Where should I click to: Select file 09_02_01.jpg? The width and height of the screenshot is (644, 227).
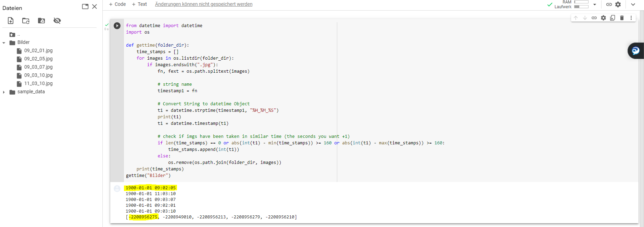click(x=38, y=51)
